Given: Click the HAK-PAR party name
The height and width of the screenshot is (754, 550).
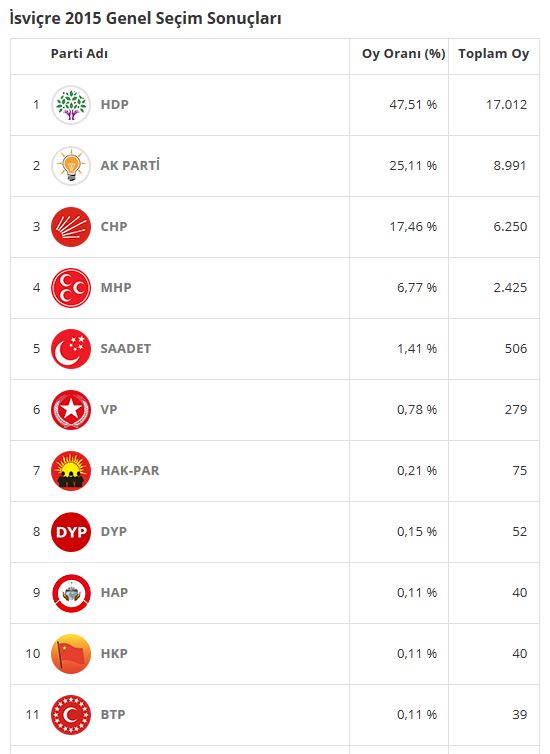Looking at the screenshot, I should (130, 471).
